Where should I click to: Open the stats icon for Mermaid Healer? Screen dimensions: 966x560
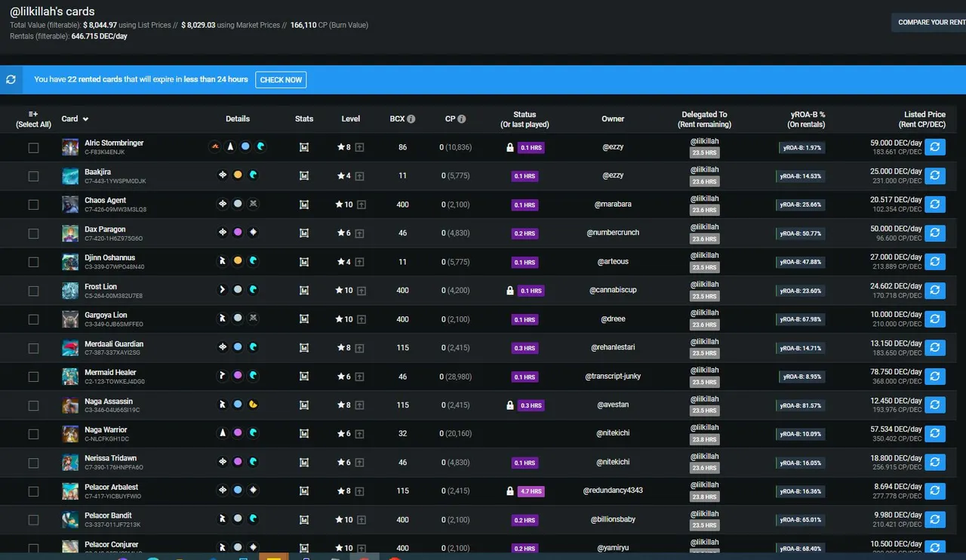tap(304, 377)
